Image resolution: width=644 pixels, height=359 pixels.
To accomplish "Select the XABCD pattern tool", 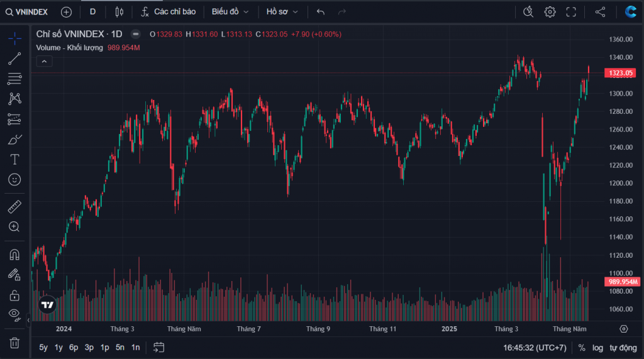I will (x=14, y=99).
